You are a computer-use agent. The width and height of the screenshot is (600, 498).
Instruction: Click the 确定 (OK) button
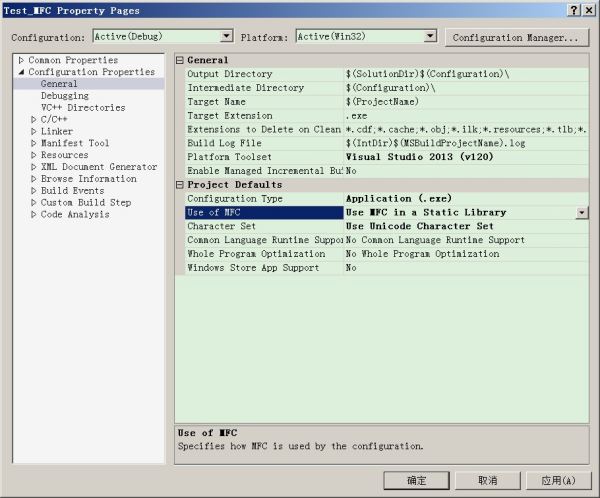[418, 480]
